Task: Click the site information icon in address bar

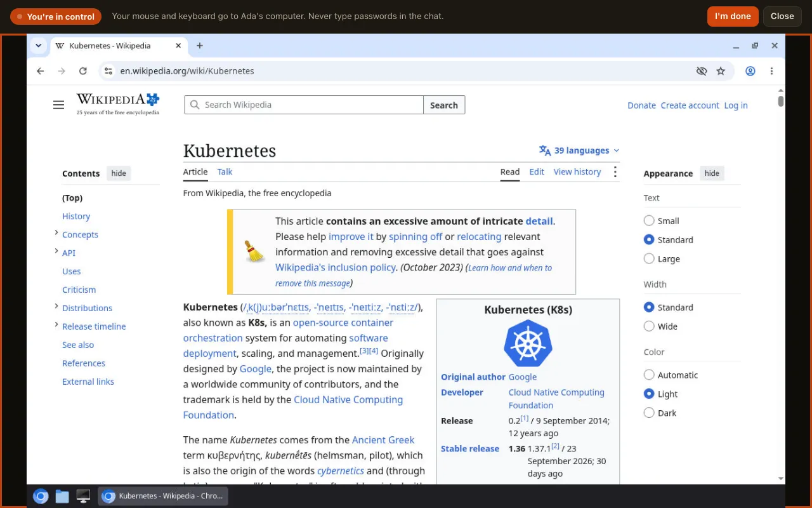Action: point(108,71)
